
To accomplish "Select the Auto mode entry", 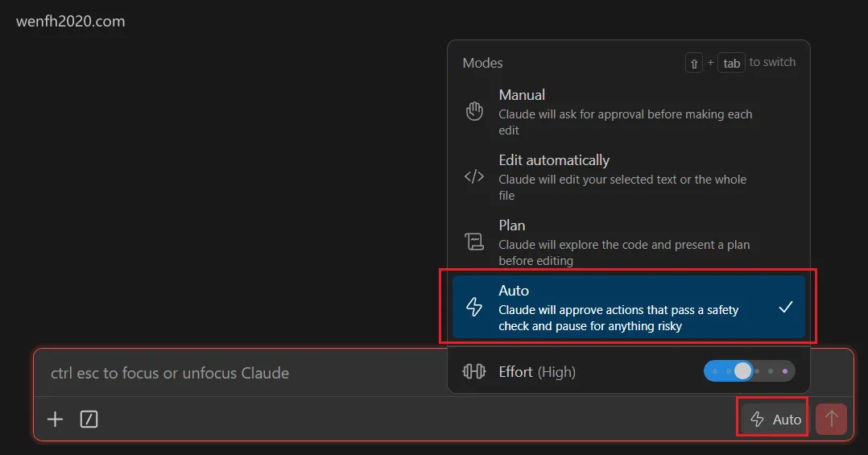I will pos(628,307).
